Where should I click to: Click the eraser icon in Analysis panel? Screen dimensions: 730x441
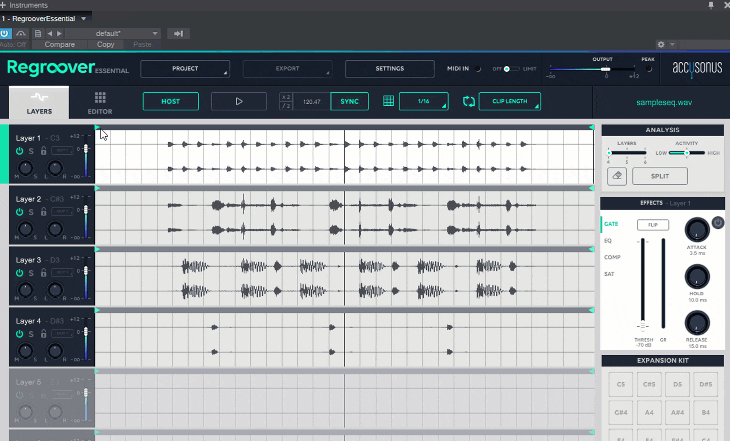pos(617,176)
